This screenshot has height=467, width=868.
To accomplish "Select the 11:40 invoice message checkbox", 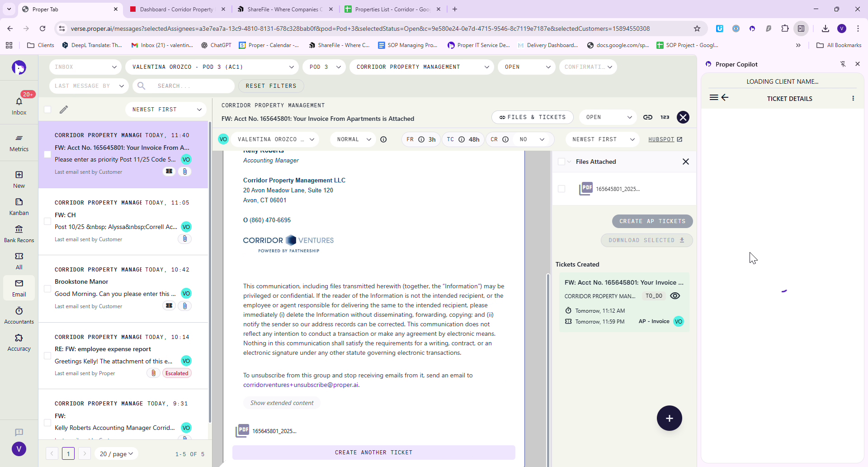I will click(47, 154).
